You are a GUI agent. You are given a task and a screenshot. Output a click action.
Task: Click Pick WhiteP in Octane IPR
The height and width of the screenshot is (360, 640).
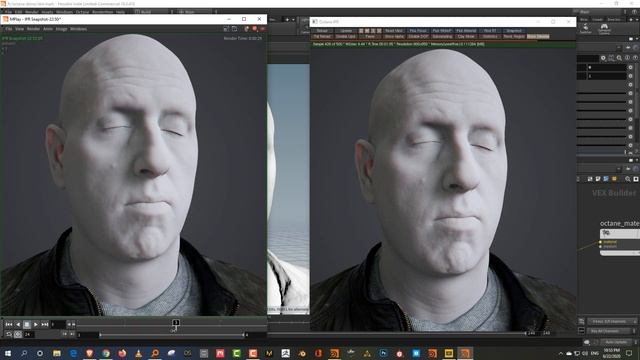[x=442, y=31]
